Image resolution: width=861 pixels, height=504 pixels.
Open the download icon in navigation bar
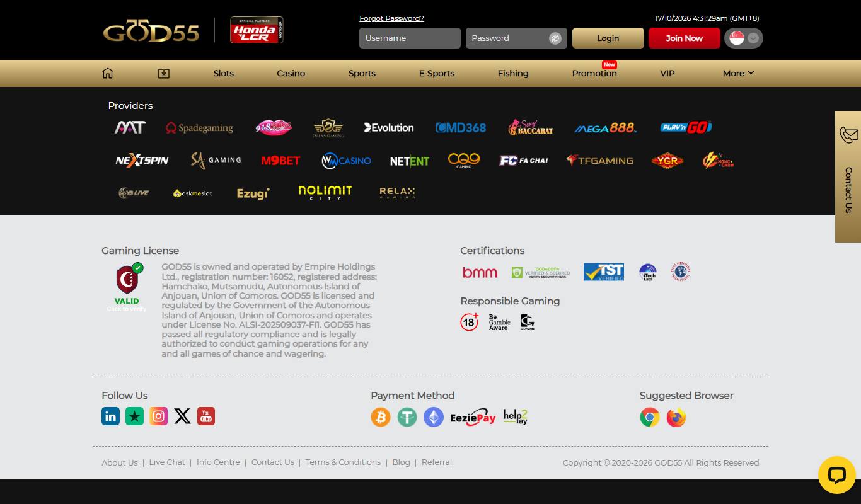(x=164, y=73)
